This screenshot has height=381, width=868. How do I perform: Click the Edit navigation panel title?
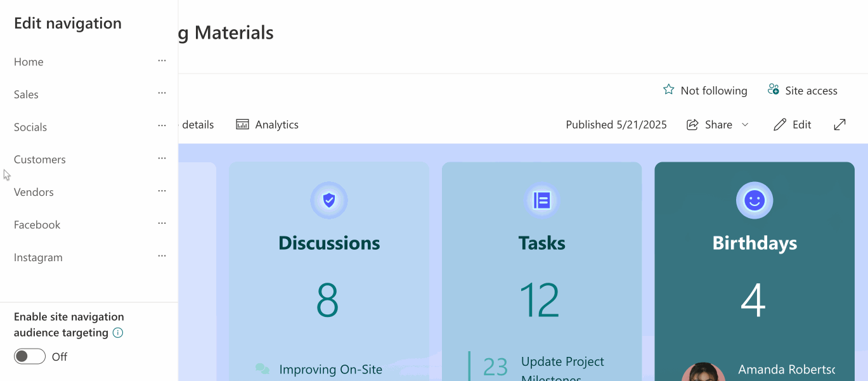tap(68, 23)
